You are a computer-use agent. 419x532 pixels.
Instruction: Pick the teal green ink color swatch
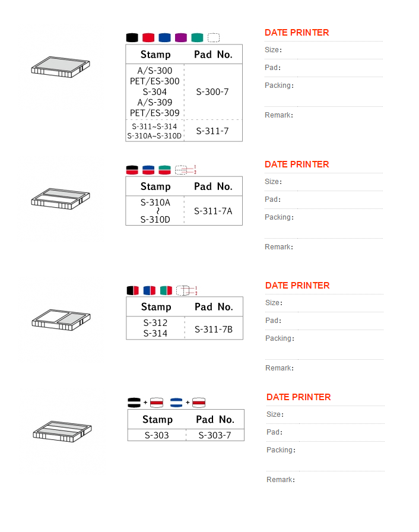197,37
